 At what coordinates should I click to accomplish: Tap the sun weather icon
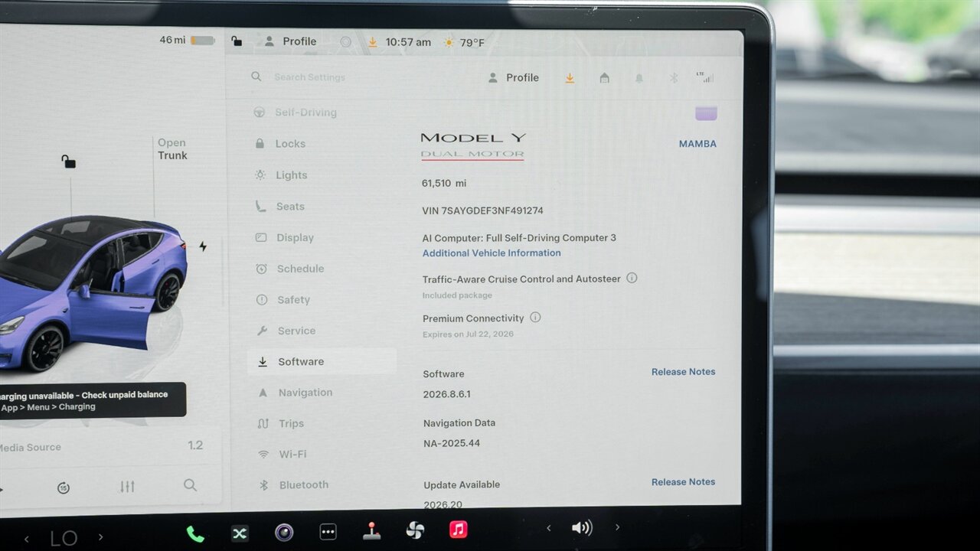449,43
